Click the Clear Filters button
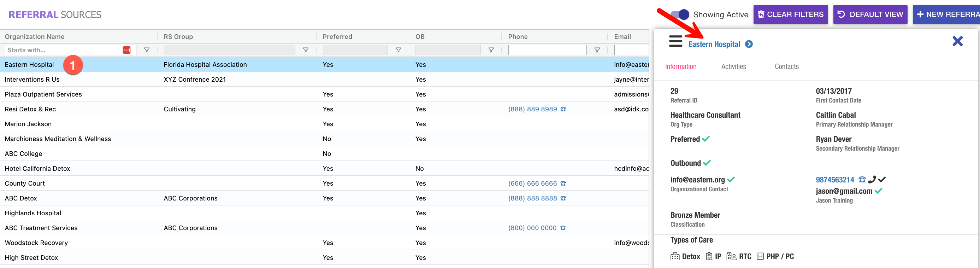 pyautogui.click(x=790, y=14)
